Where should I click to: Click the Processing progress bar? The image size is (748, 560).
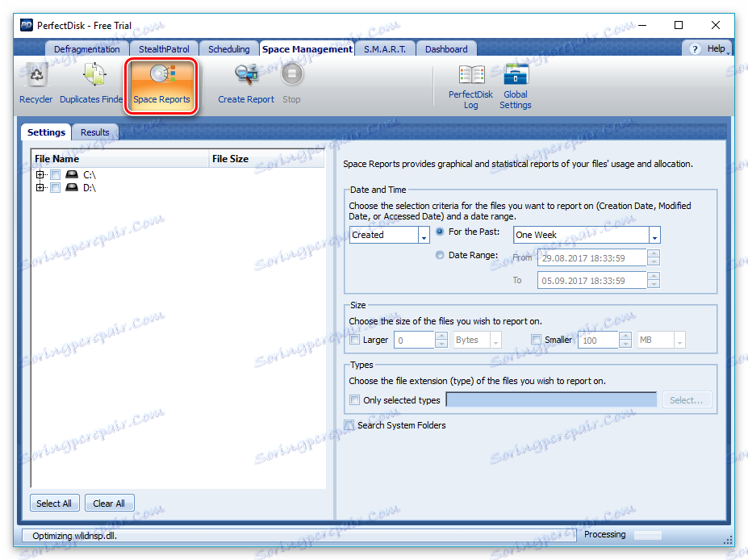tap(647, 535)
